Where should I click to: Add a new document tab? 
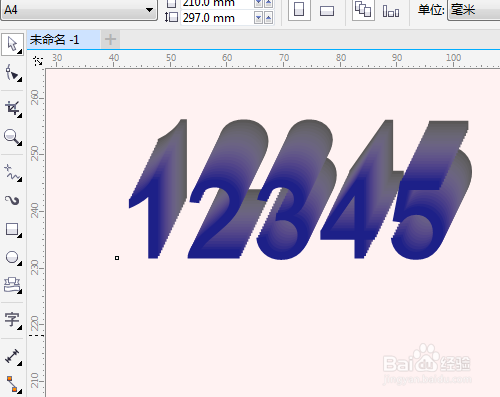(x=110, y=39)
